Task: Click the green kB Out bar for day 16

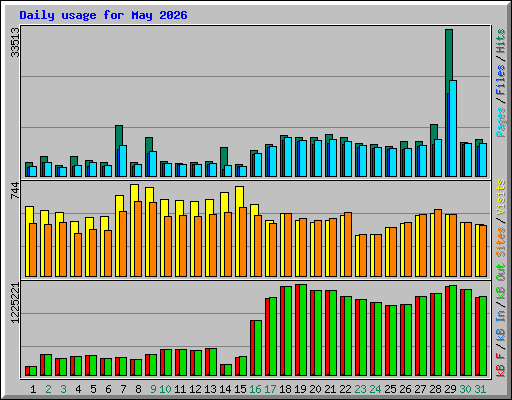Action: tap(258, 348)
